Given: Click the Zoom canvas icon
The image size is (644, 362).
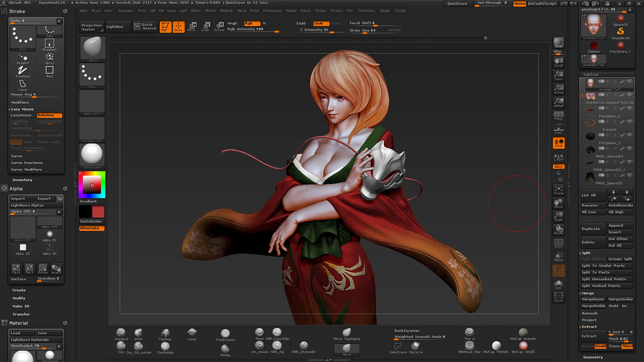Looking at the screenshot, I should click(558, 76).
